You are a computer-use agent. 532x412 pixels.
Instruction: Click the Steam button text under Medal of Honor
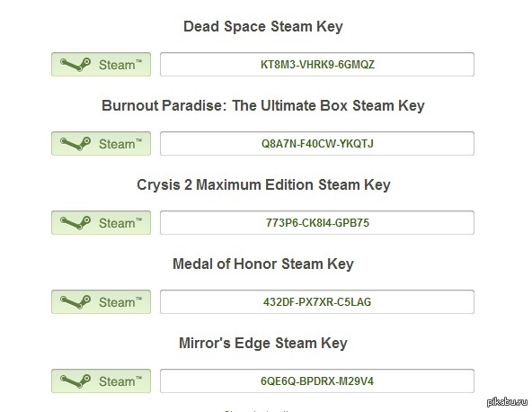[x=120, y=302]
